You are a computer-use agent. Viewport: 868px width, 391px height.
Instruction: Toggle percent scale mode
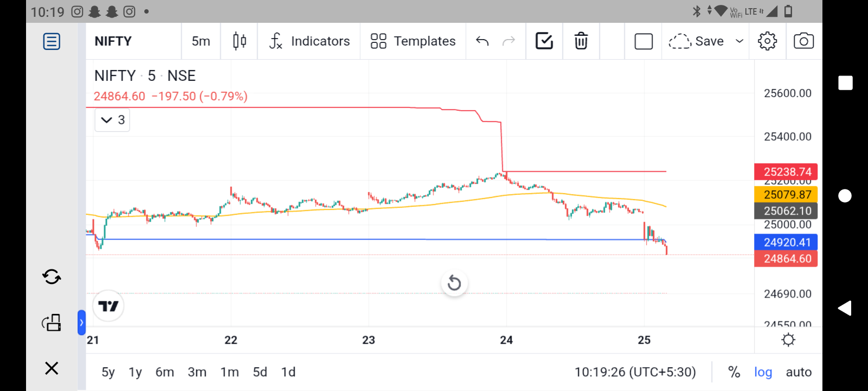(x=734, y=372)
